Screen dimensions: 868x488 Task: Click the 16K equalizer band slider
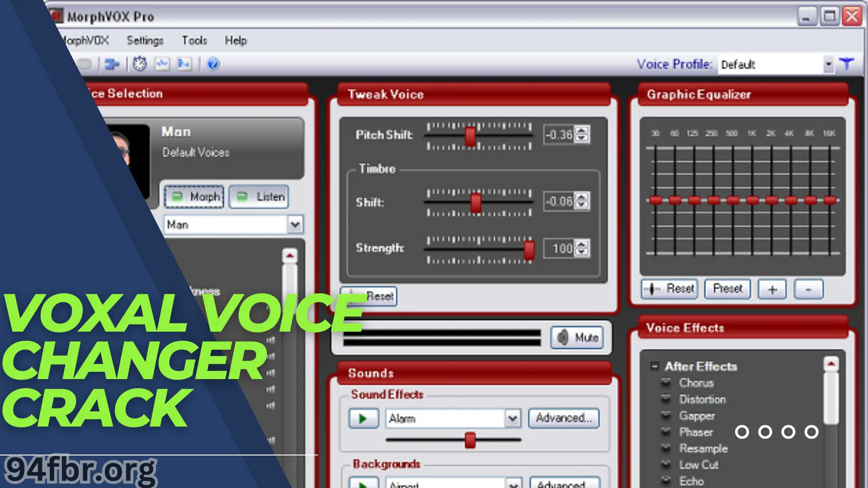(830, 200)
